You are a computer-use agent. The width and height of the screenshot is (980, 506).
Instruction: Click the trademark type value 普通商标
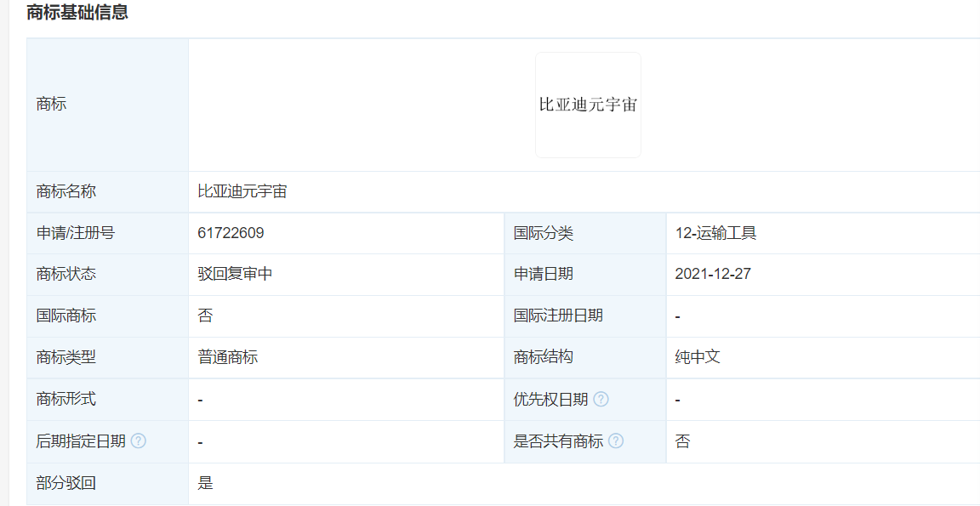pyautogui.click(x=227, y=357)
